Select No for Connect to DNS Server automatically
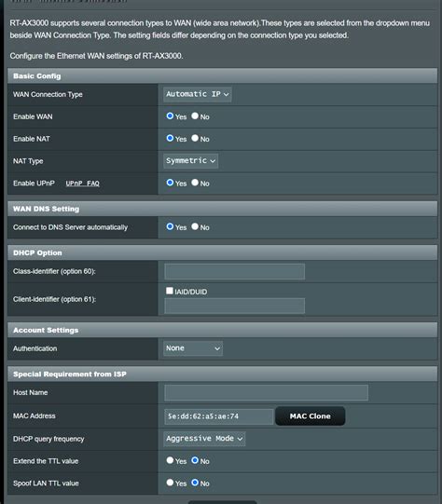 pos(195,226)
